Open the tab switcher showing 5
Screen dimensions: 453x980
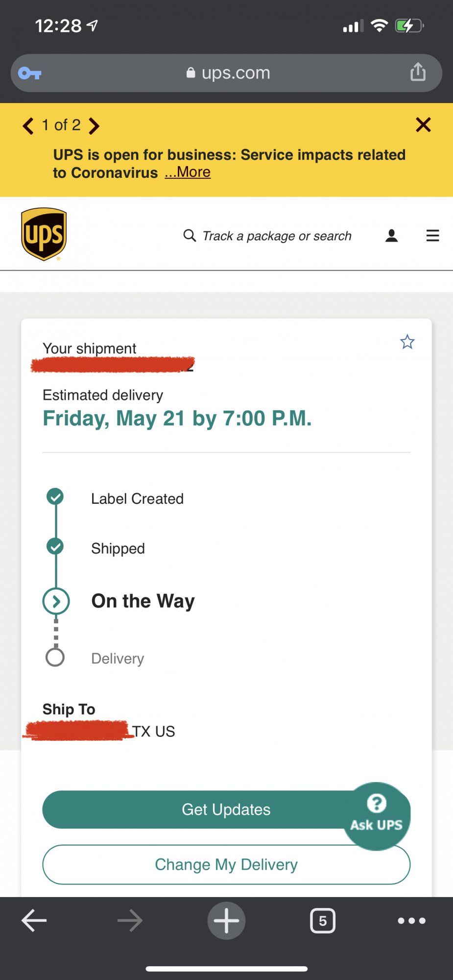tap(323, 921)
